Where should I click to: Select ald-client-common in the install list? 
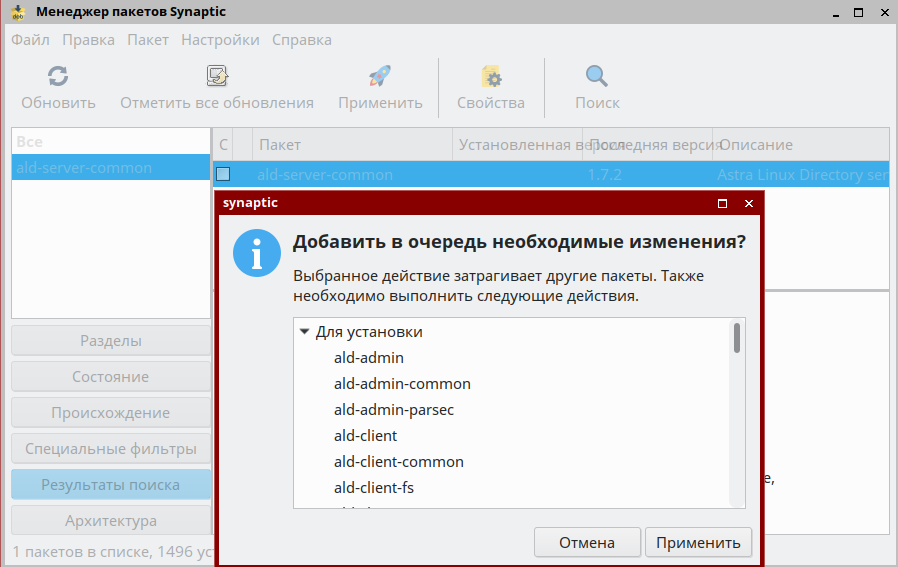pos(399,462)
